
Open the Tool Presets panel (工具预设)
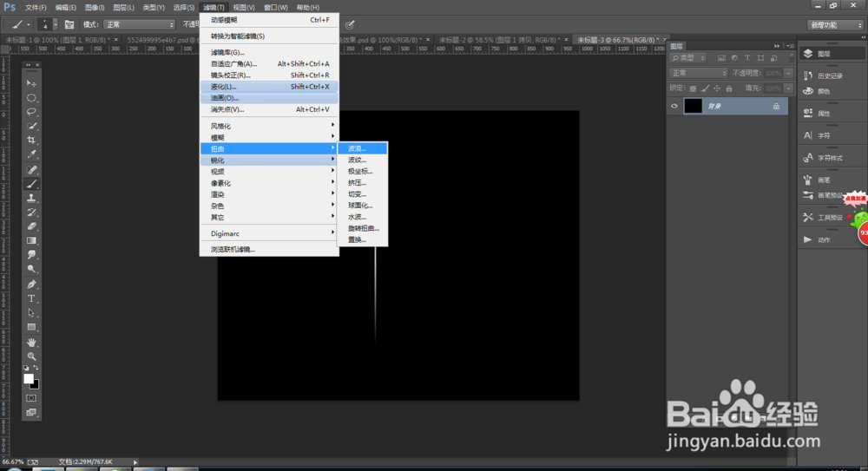pos(825,218)
